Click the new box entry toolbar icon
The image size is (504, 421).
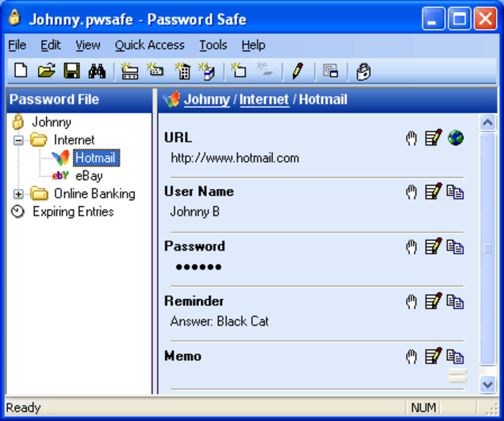click(207, 71)
